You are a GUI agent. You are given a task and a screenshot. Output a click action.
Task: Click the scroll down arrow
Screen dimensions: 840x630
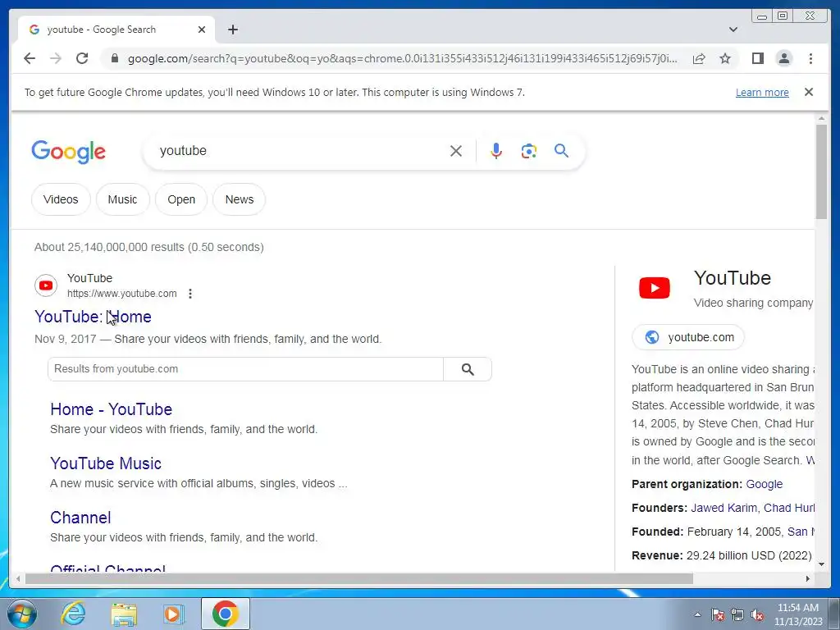click(821, 564)
